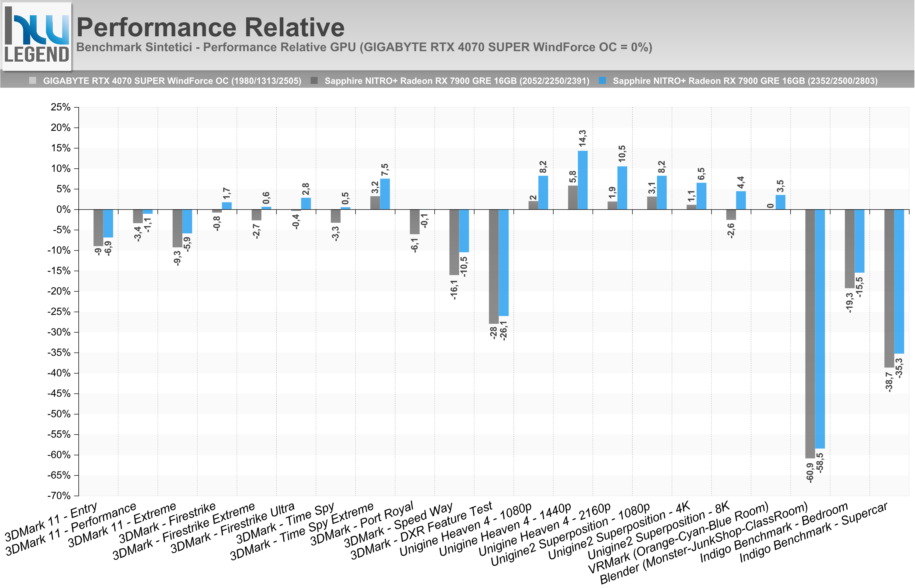Screen dimensions: 915x588
Task: Click the blue Sapphire 2352 legend swatch
Action: (602, 81)
